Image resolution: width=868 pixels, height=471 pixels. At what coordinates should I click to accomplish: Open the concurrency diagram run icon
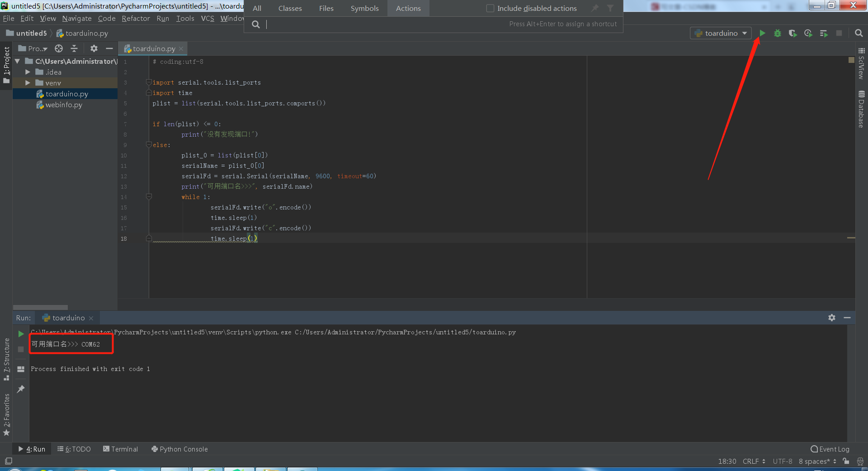[824, 33]
